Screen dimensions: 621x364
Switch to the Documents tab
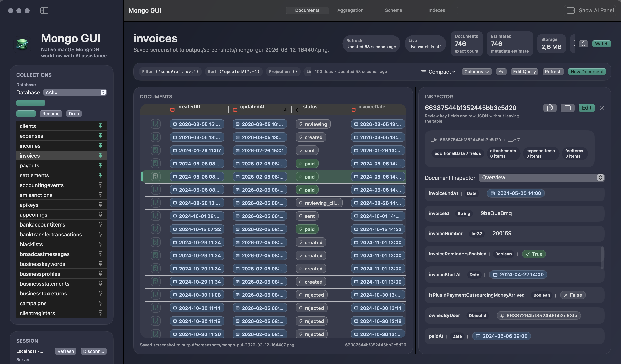(307, 10)
